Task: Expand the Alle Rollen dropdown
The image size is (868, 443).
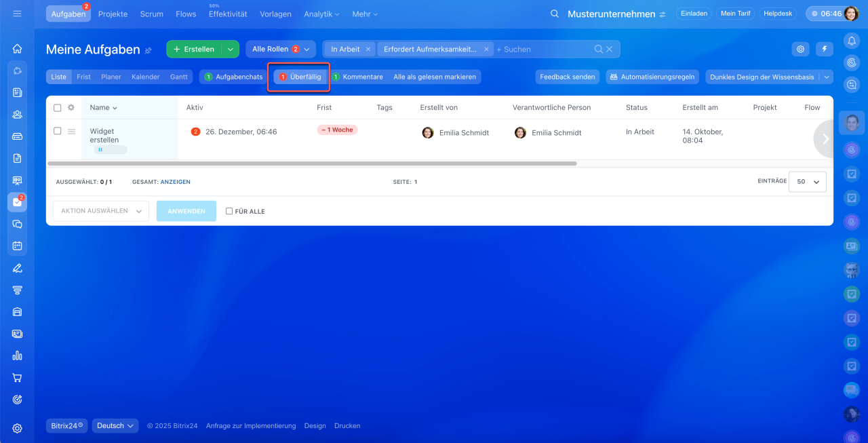Action: (281, 49)
